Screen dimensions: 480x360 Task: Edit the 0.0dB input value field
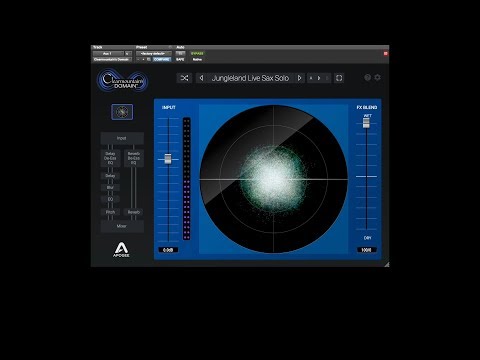point(168,250)
